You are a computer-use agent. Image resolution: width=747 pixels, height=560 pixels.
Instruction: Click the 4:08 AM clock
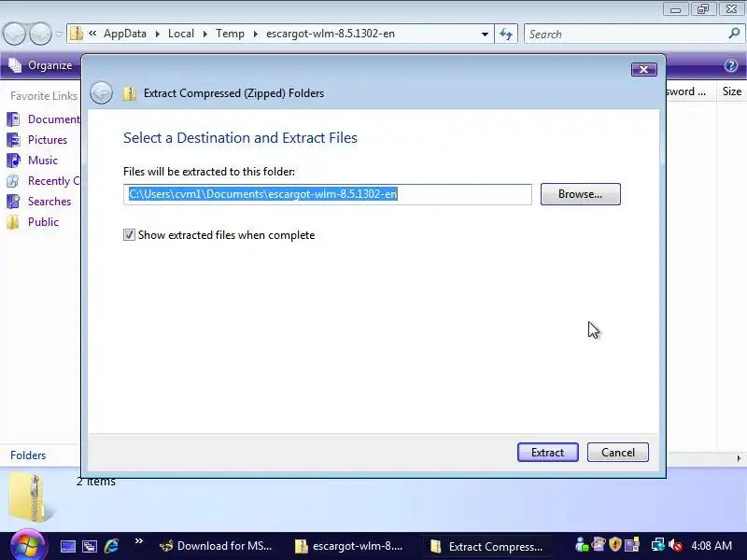point(712,546)
